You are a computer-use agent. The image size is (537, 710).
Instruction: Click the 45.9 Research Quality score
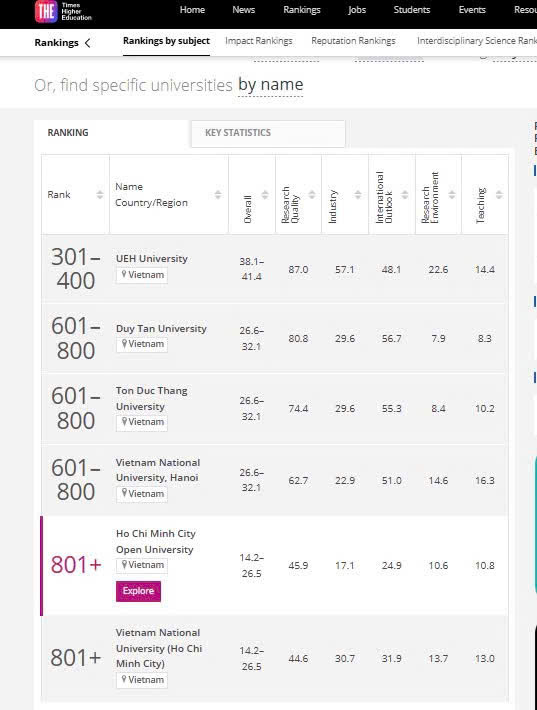298,566
